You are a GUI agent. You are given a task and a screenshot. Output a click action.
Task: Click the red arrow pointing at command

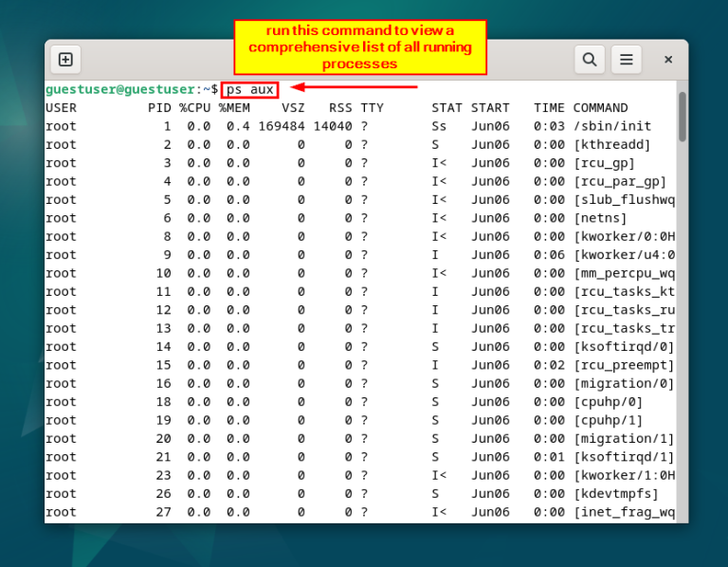353,88
